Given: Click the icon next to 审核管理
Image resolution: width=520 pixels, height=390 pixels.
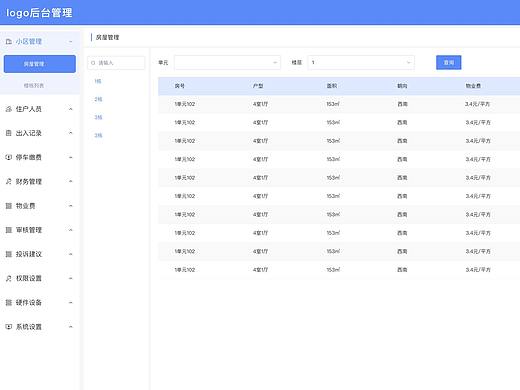Looking at the screenshot, I should coord(9,230).
